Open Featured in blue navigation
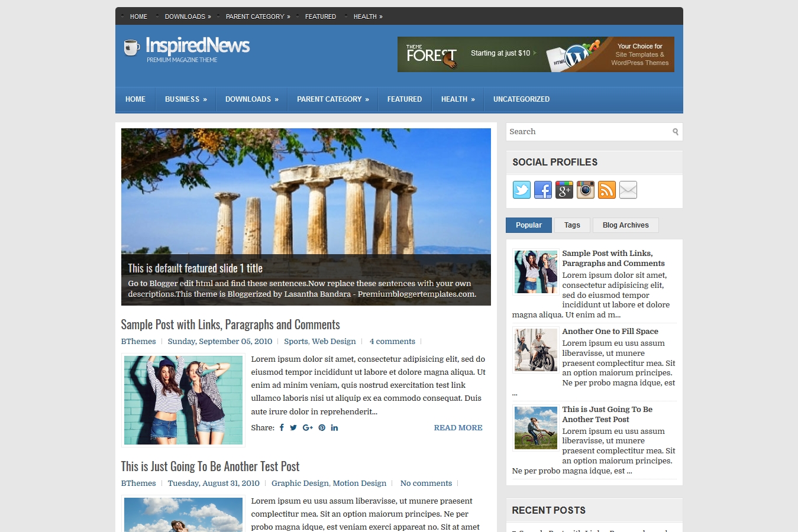798x532 pixels. (x=405, y=99)
